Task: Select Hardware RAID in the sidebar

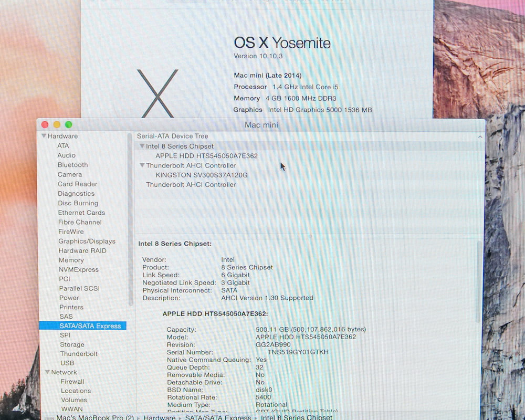Action: pyautogui.click(x=82, y=250)
